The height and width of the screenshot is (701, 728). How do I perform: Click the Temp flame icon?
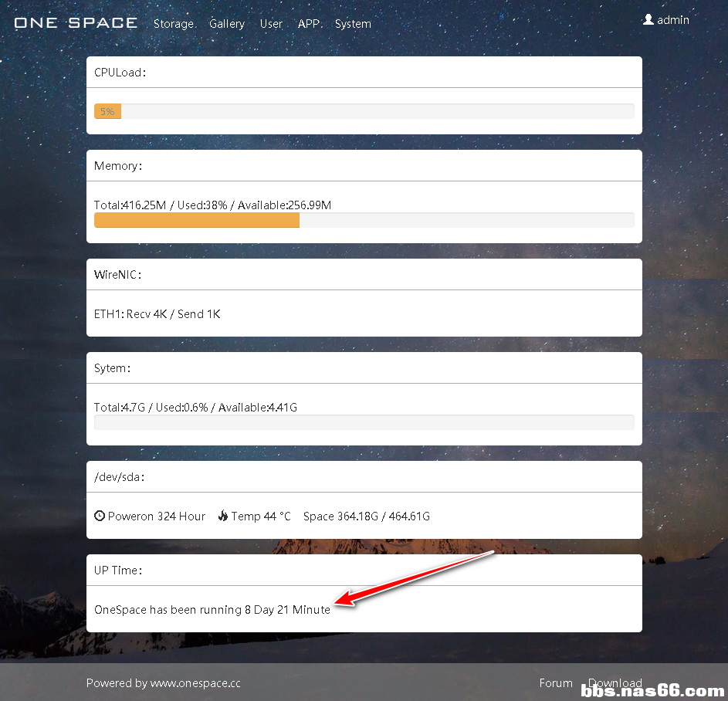[223, 516]
